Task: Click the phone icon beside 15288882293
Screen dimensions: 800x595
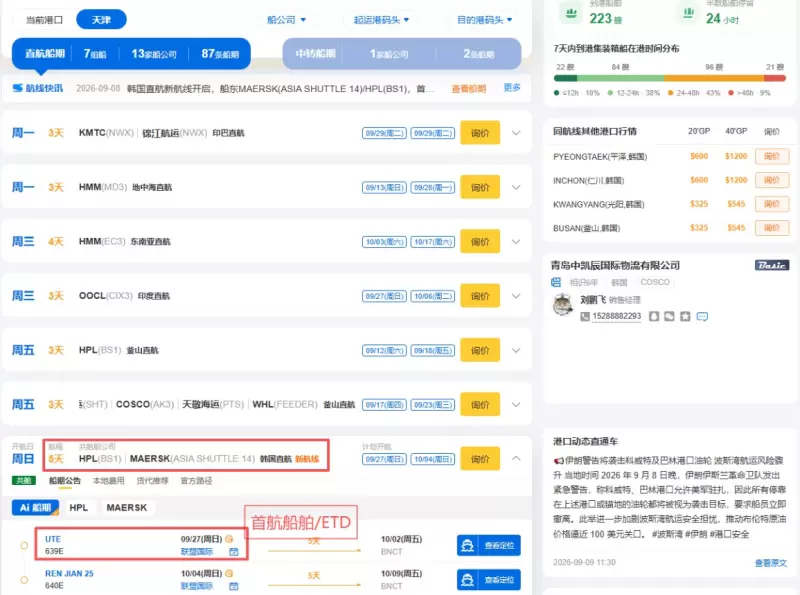Action: [585, 317]
